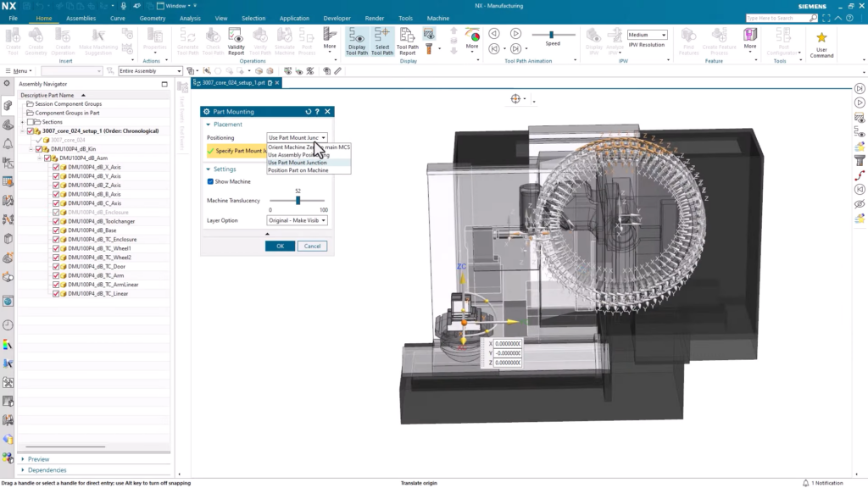This screenshot has height=488, width=868.
Task: Collapse the Placement section
Action: tap(209, 125)
